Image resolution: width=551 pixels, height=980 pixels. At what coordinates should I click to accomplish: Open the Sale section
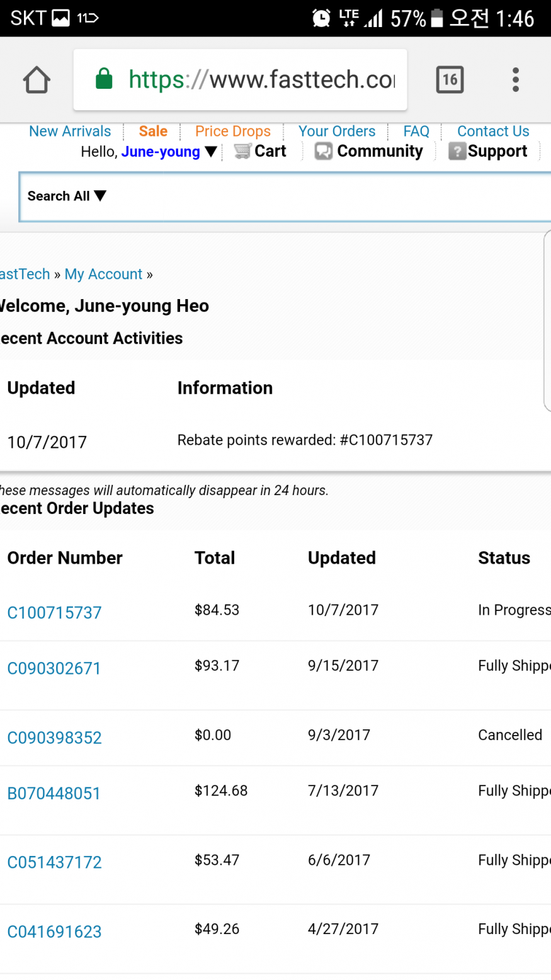153,131
